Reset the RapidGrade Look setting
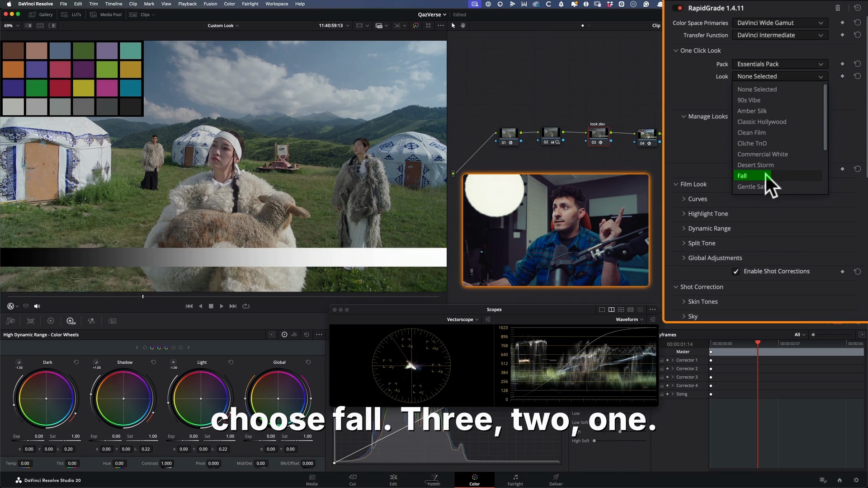Viewport: 868px width, 488px height. 857,76
